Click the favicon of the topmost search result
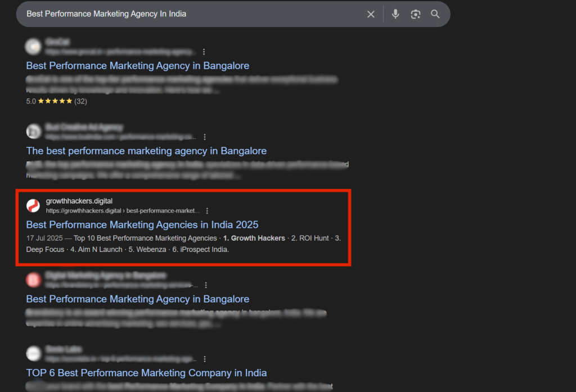 coord(33,47)
